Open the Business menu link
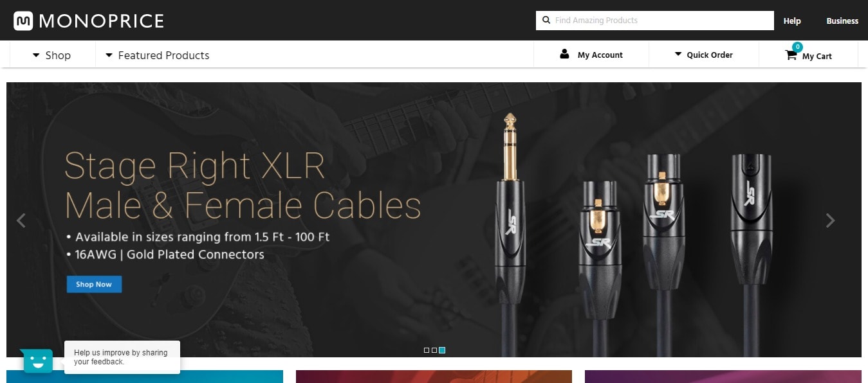 coord(842,21)
